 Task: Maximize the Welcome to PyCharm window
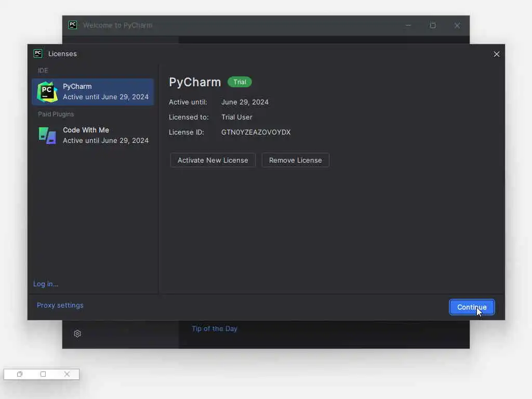(x=433, y=25)
